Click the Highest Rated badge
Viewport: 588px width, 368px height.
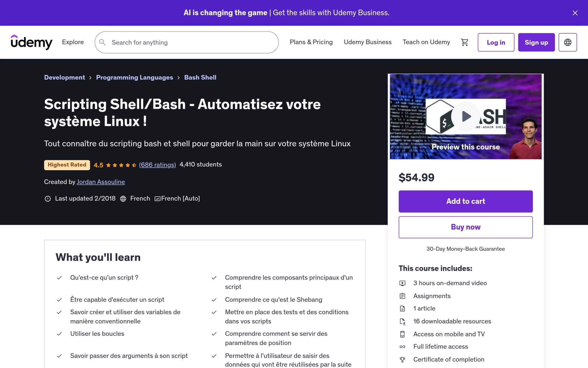67,165
